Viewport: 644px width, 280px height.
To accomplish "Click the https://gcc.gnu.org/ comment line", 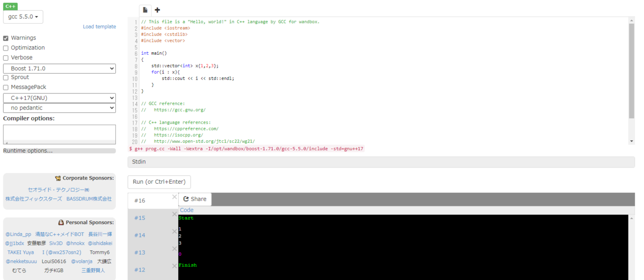I will [180, 110].
